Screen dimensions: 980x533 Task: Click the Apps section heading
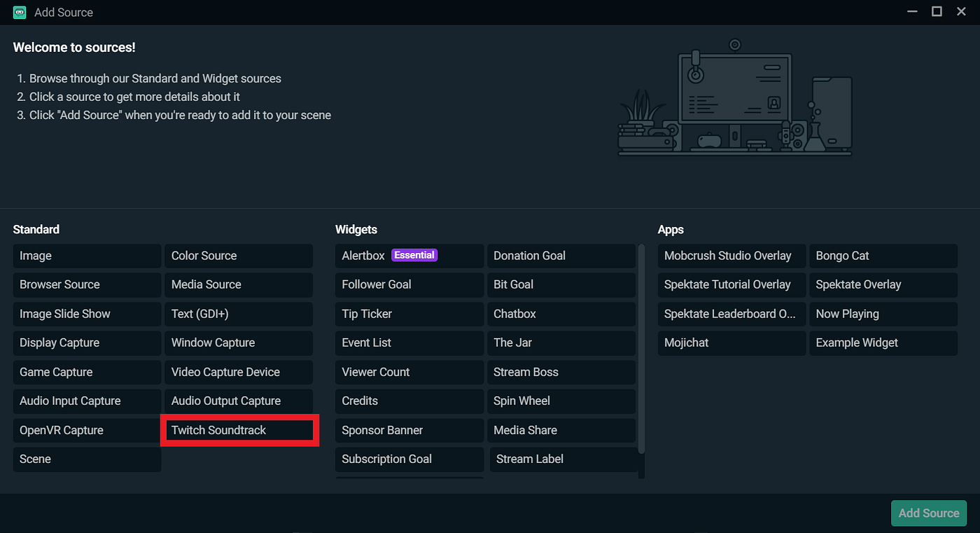[x=671, y=229]
